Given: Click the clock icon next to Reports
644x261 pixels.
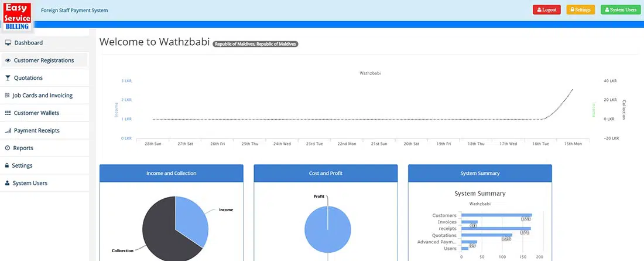Looking at the screenshot, I should [8, 148].
